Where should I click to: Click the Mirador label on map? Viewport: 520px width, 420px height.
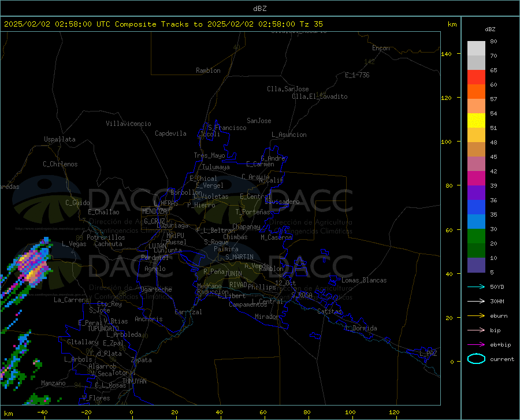tap(267, 317)
